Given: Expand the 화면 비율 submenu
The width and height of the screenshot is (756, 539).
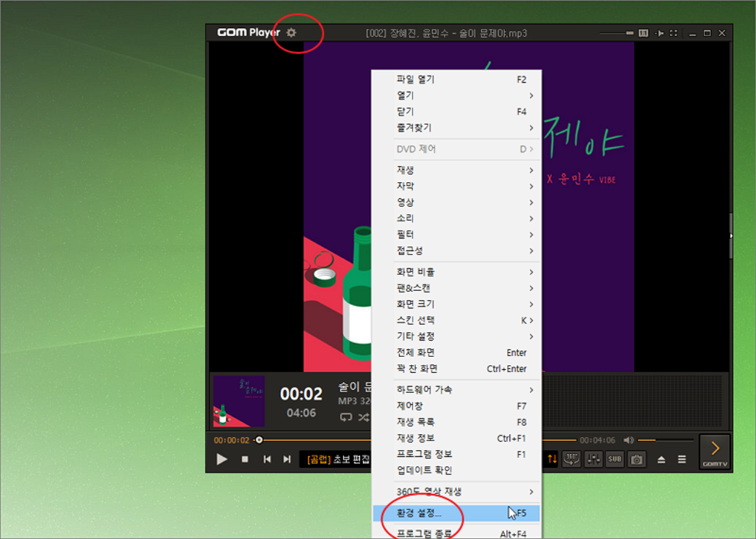Looking at the screenshot, I should tap(456, 272).
